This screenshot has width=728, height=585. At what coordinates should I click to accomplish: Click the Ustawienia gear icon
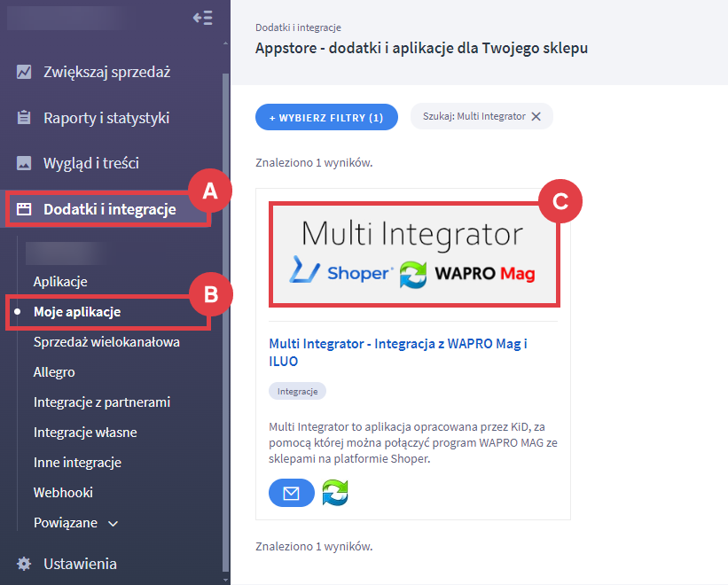[24, 564]
